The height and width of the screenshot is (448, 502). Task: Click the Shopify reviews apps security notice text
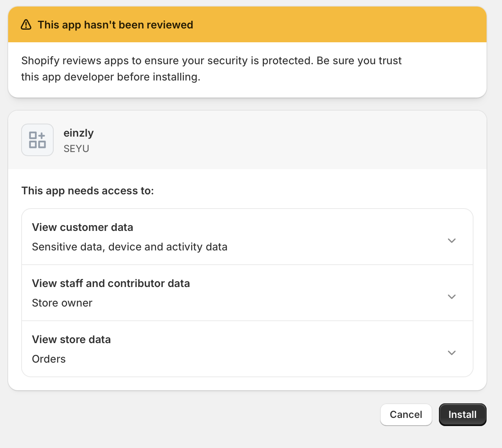pyautogui.click(x=212, y=69)
